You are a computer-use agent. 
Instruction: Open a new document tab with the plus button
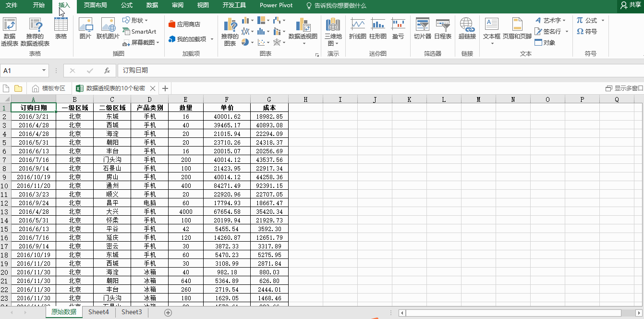pyautogui.click(x=165, y=88)
